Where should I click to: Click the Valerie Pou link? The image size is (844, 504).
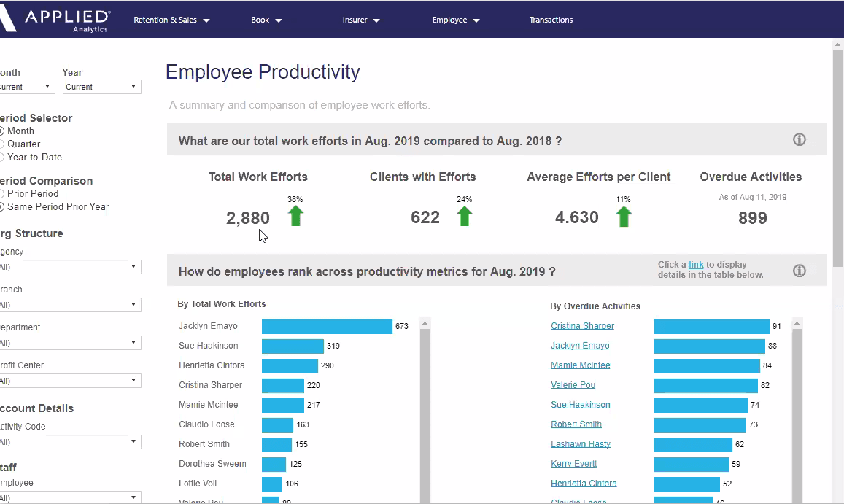point(573,385)
